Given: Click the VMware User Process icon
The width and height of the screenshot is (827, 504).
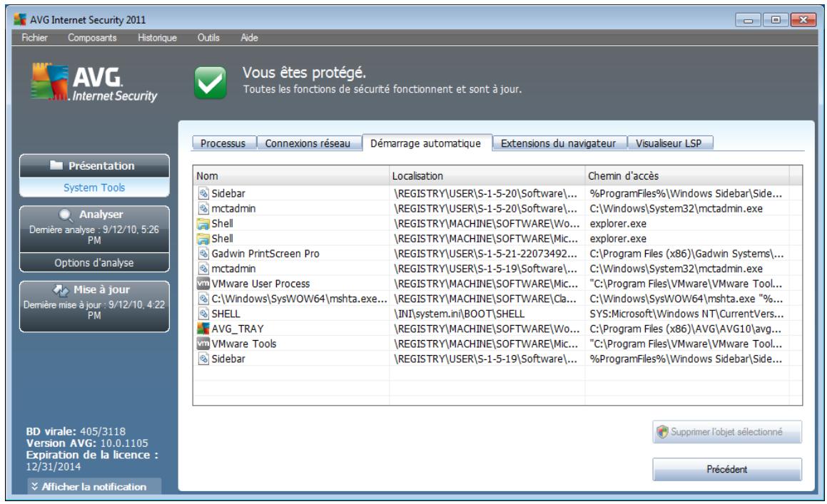Looking at the screenshot, I should 203,284.
